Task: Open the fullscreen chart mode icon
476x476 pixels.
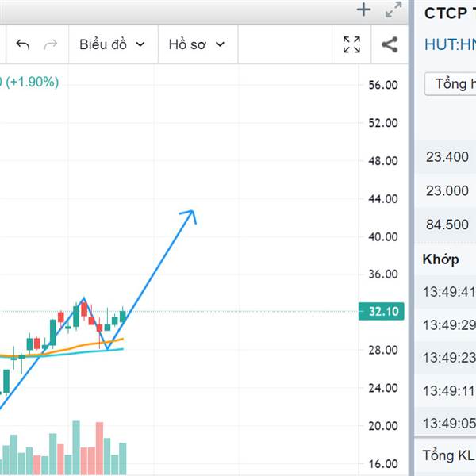Action: tap(351, 44)
